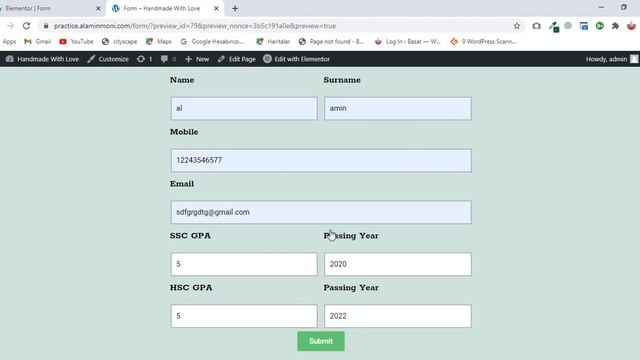Click the Surname field label
Image resolution: width=640 pixels, height=360 pixels.
coord(342,80)
